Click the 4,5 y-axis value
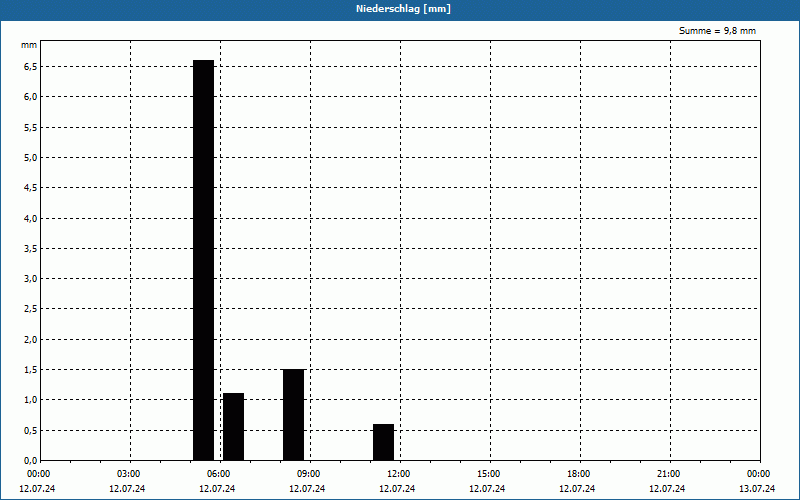Image resolution: width=800 pixels, height=500 pixels. click(31, 188)
